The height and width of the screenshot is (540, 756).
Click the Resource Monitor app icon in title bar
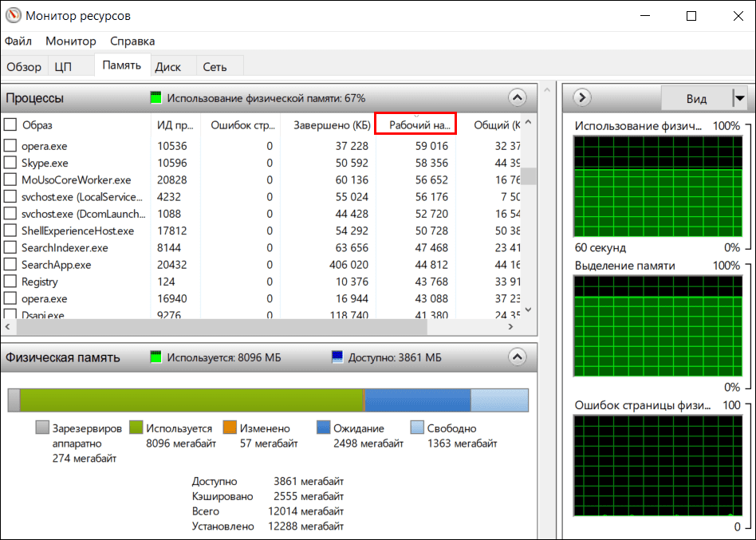pyautogui.click(x=13, y=16)
